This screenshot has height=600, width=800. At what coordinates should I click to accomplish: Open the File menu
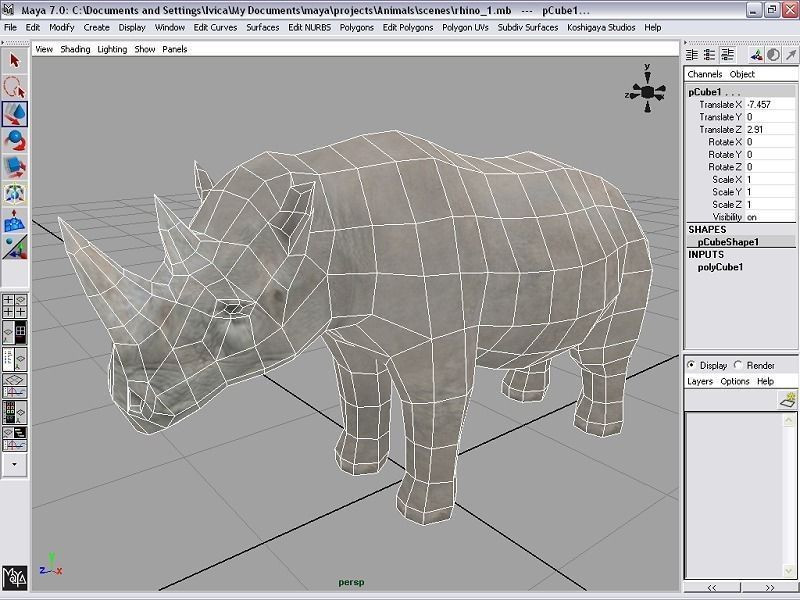pos(10,28)
